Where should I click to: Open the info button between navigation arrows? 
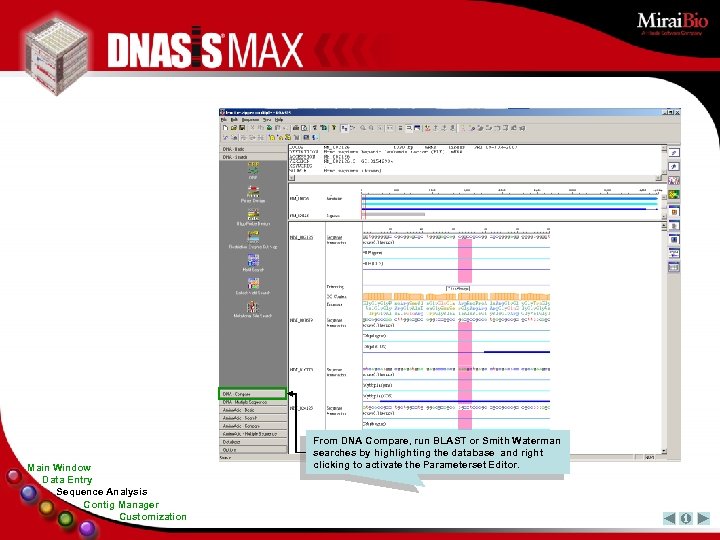686,518
